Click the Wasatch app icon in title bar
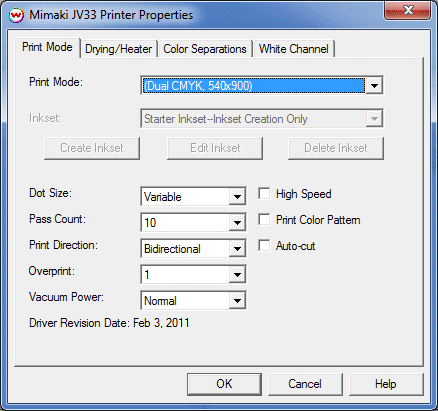 16,15
